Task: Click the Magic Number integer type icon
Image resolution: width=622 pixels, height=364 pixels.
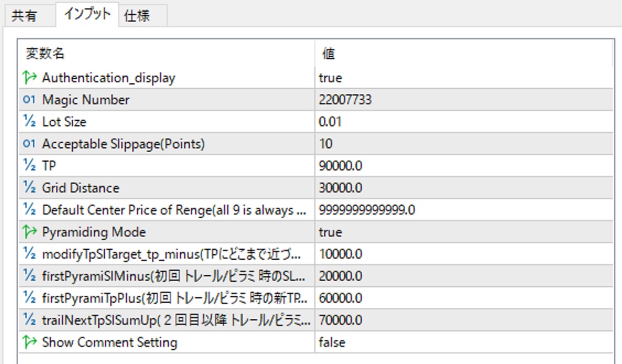Action: click(29, 100)
